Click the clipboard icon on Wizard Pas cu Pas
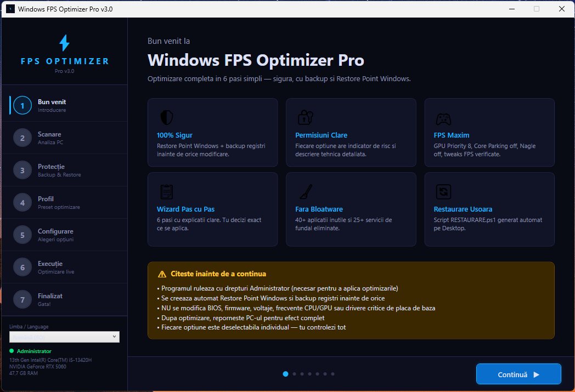Image resolution: width=575 pixels, height=392 pixels. pos(166,192)
